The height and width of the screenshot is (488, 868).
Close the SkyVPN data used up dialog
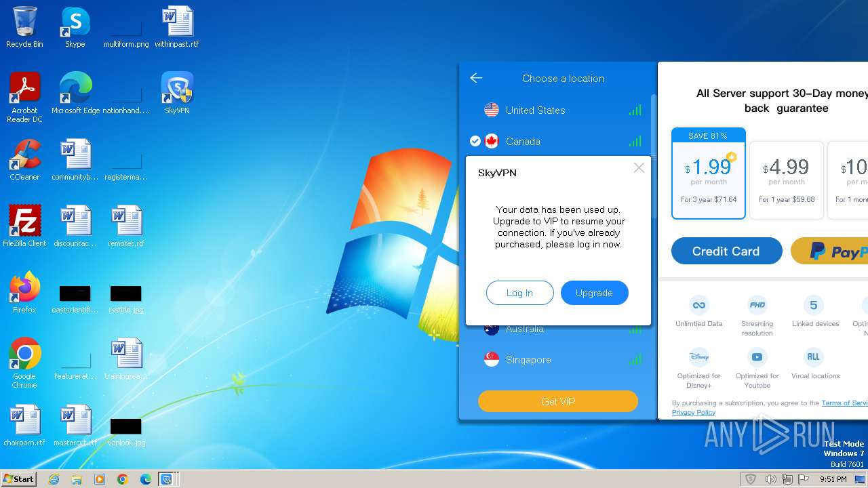tap(639, 167)
